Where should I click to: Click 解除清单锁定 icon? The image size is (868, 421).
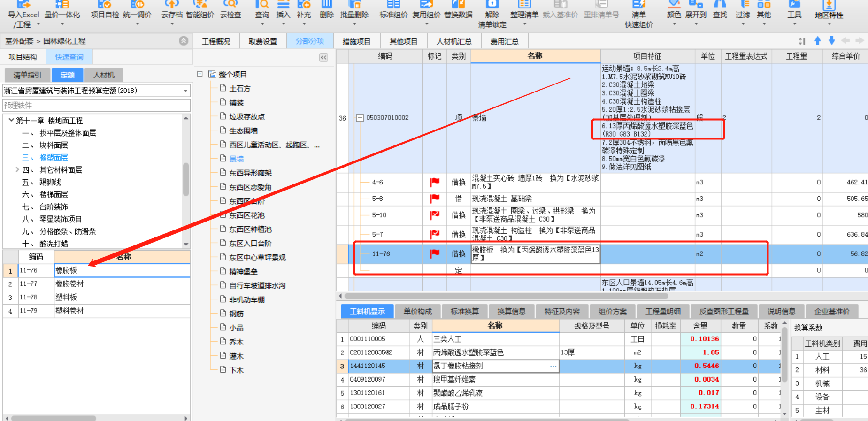[x=492, y=14]
